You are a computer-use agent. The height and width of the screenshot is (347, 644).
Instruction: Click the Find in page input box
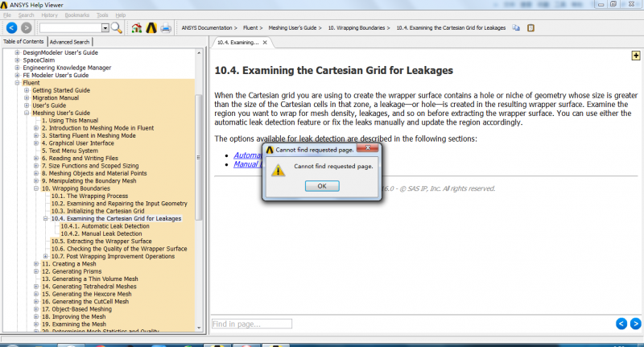coord(252,324)
